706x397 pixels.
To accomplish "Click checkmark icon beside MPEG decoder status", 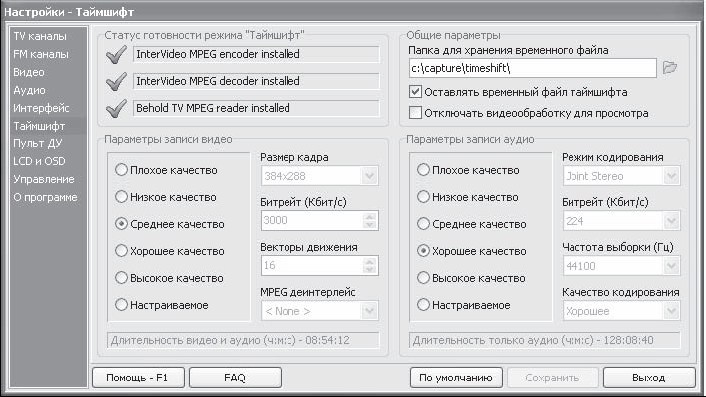I will (116, 81).
